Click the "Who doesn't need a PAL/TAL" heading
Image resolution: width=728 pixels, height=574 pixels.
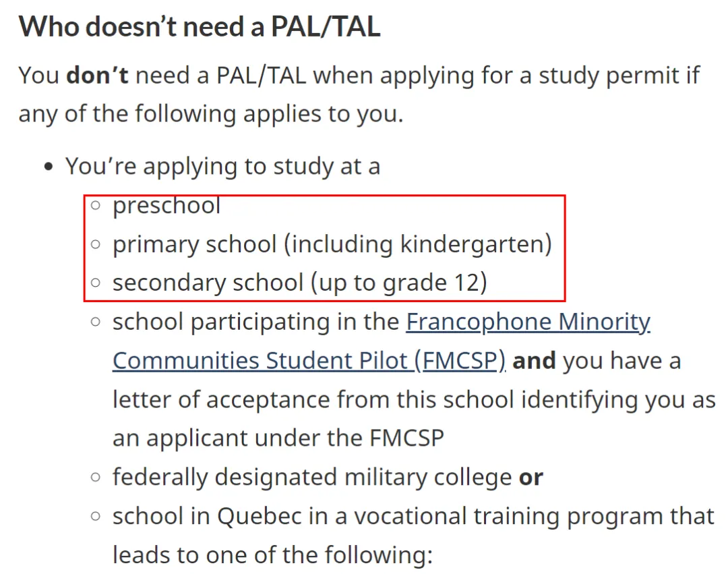(199, 27)
